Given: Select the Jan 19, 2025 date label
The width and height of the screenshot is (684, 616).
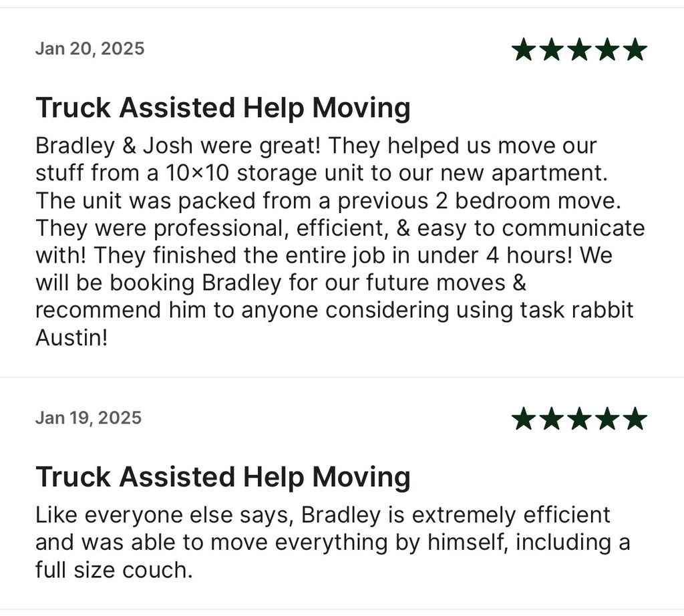Looking at the screenshot, I should click(89, 418).
